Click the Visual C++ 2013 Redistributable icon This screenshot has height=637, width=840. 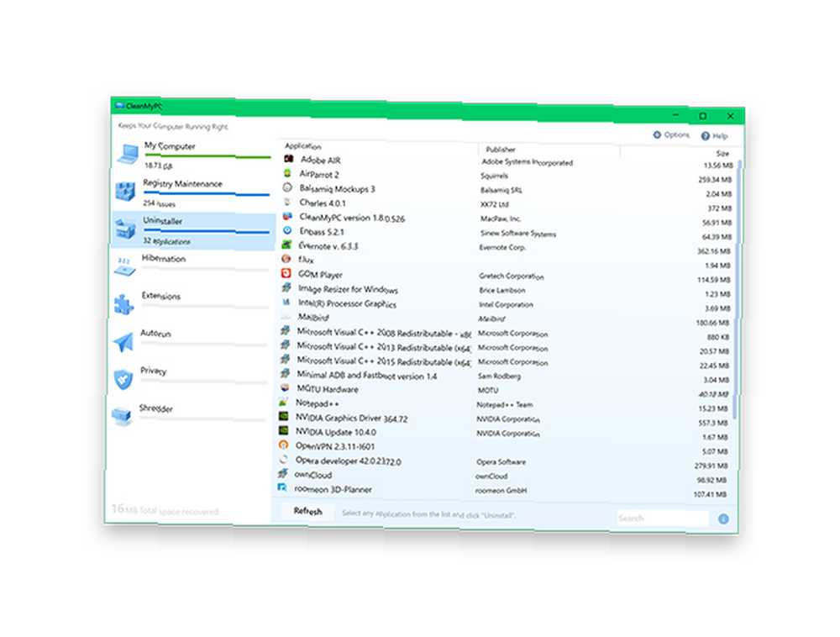pyautogui.click(x=286, y=345)
